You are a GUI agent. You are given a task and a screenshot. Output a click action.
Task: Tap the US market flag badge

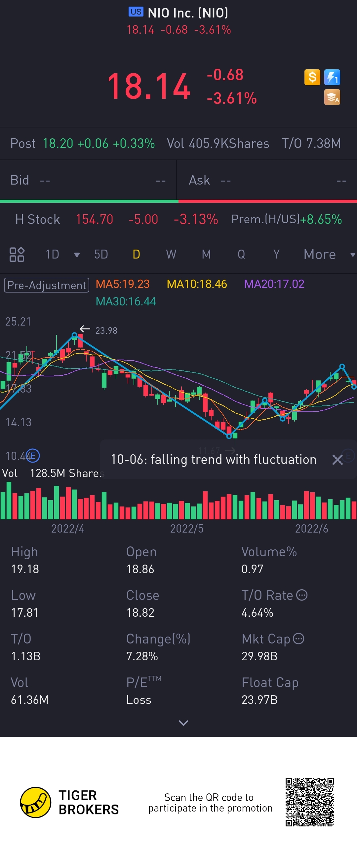tap(136, 12)
